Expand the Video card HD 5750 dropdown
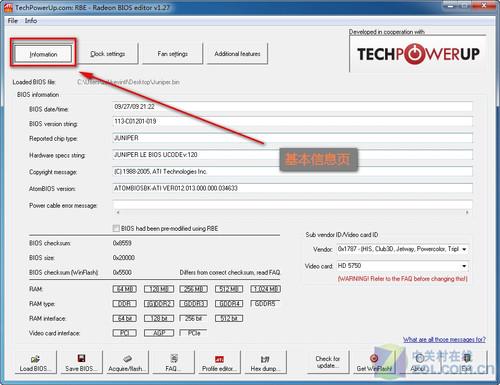The height and width of the screenshot is (385, 500). coord(464,266)
